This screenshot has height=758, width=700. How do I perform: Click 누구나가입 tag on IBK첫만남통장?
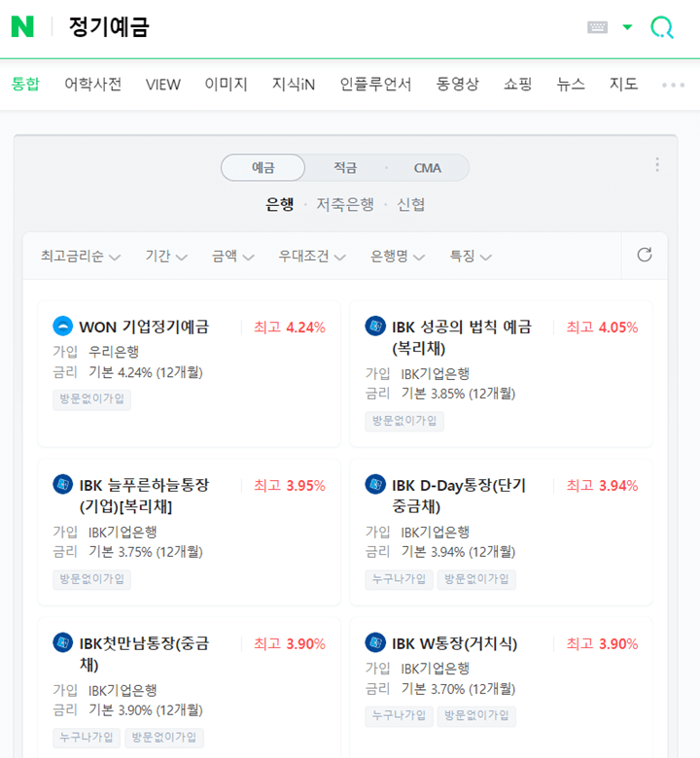click(x=87, y=738)
